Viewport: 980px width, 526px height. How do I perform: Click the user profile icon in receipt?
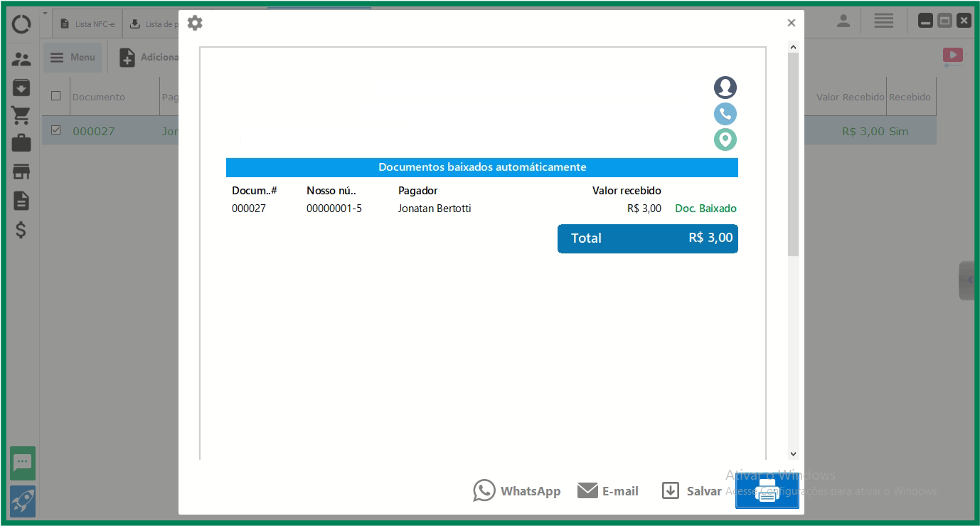click(x=725, y=88)
